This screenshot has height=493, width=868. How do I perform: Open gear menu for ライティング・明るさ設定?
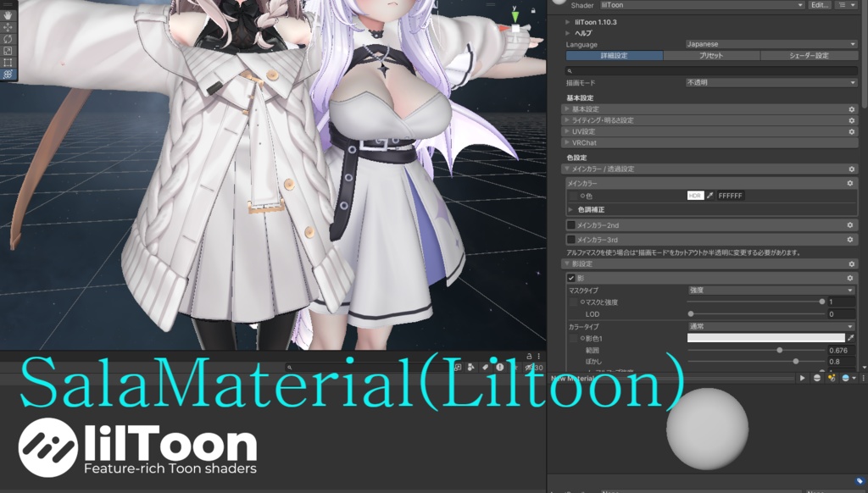(851, 120)
